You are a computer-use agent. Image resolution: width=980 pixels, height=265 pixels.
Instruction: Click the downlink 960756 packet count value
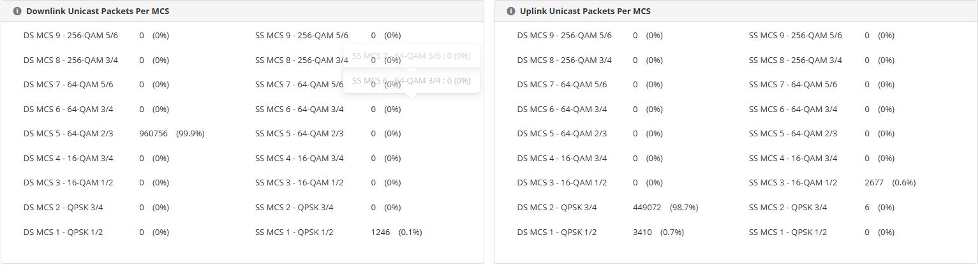[153, 134]
